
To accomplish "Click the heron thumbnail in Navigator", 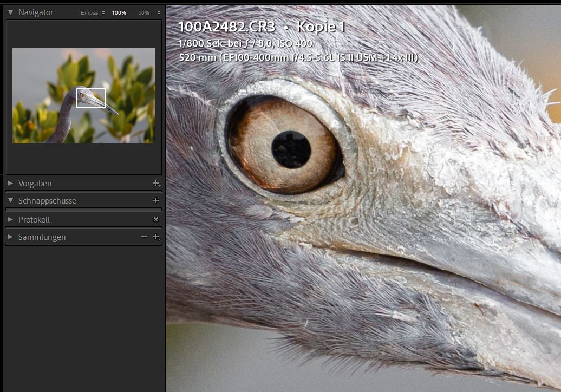I will [x=84, y=96].
